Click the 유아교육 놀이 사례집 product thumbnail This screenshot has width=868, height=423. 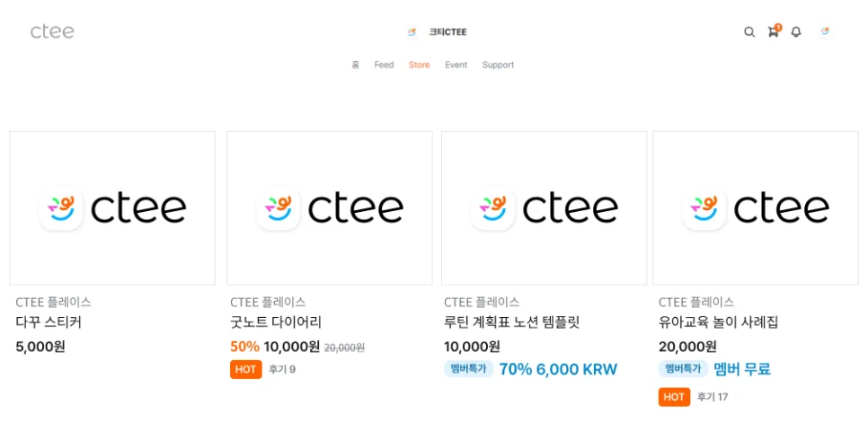point(755,208)
